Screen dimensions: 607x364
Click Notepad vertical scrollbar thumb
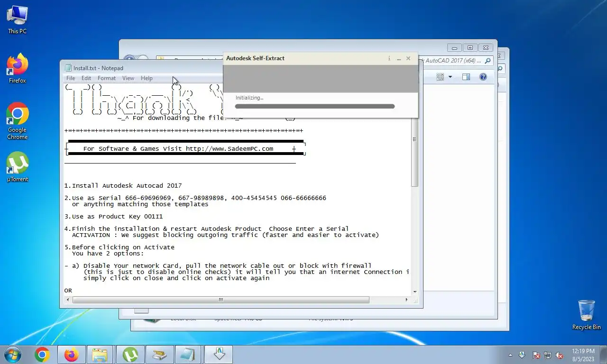point(414,139)
